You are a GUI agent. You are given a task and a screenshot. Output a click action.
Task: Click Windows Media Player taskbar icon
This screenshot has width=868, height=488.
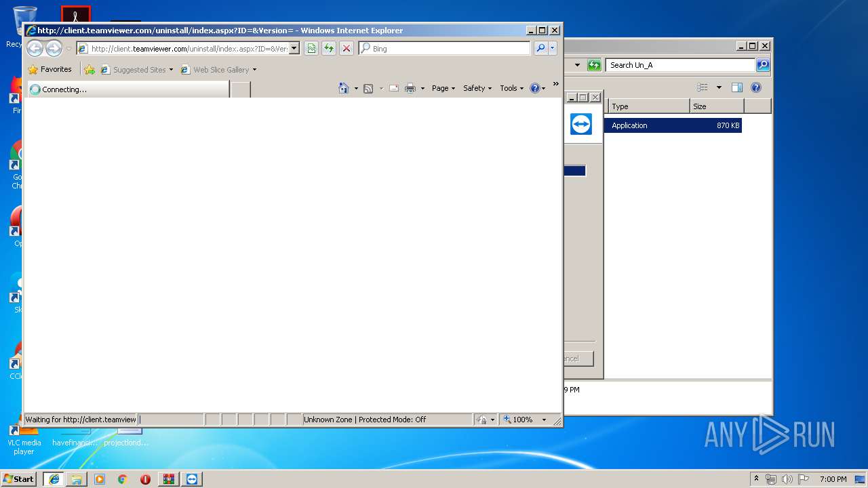100,479
